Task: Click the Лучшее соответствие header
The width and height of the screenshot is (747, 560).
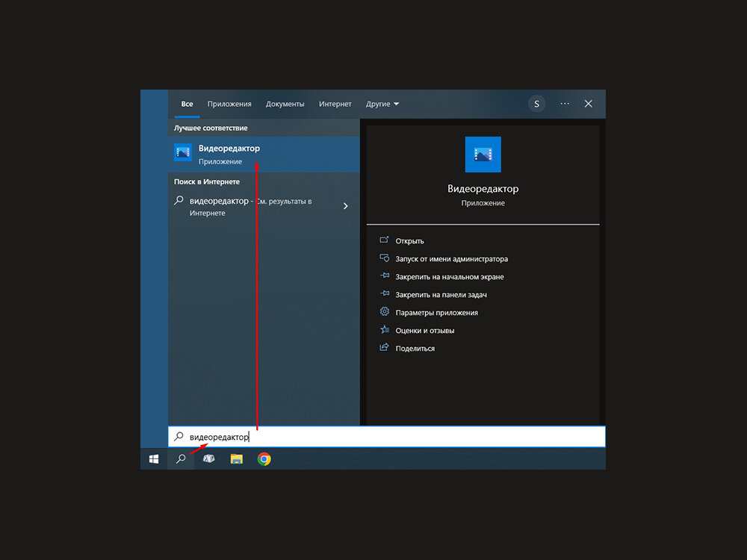Action: click(x=211, y=128)
